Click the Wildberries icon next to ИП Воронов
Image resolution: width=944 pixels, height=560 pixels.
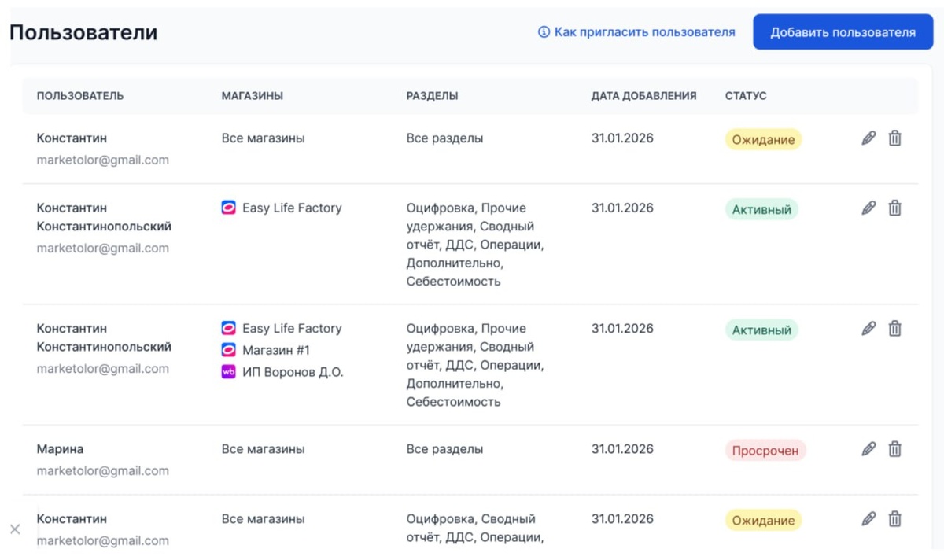click(229, 372)
